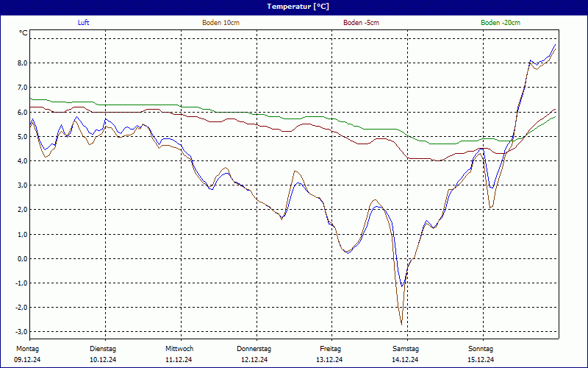This screenshot has width=588, height=368.
Task: Click the blue Luft curve peak at chart end
Action: (x=555, y=45)
